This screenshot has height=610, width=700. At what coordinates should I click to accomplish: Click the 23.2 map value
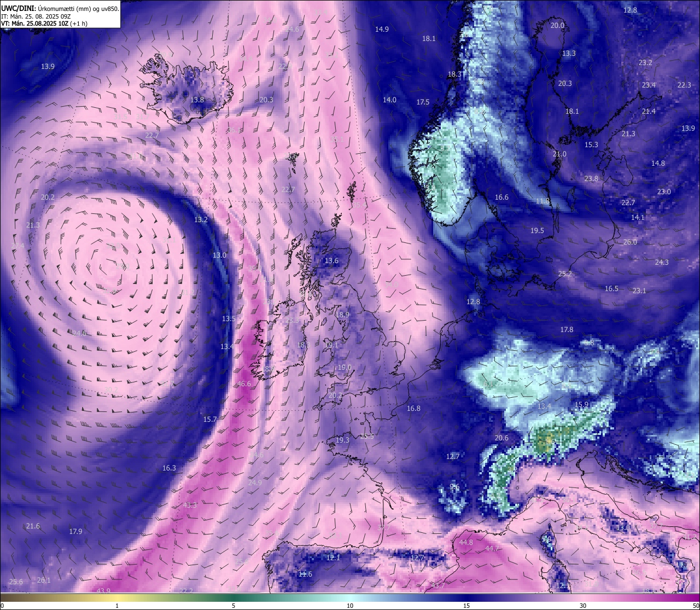[645, 63]
